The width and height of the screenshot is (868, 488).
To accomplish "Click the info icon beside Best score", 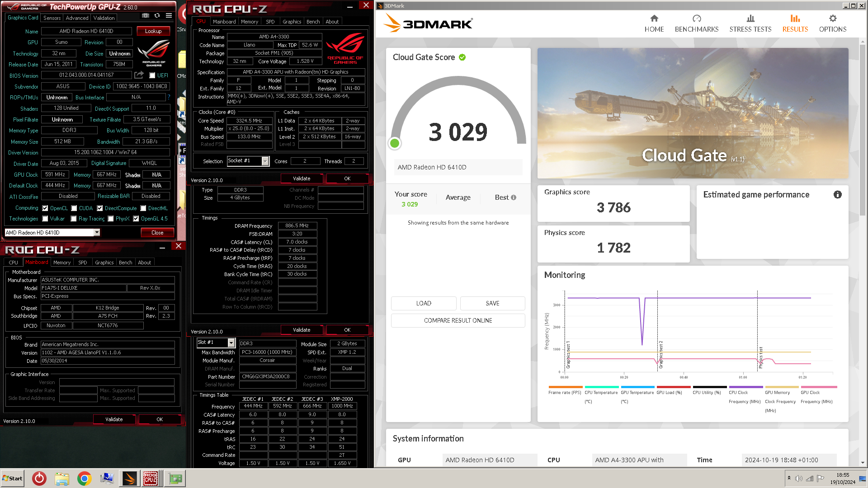I will (513, 197).
